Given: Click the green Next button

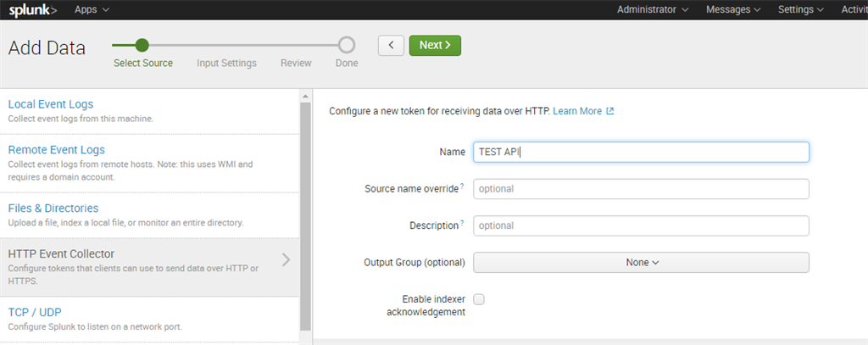Looking at the screenshot, I should coord(435,45).
